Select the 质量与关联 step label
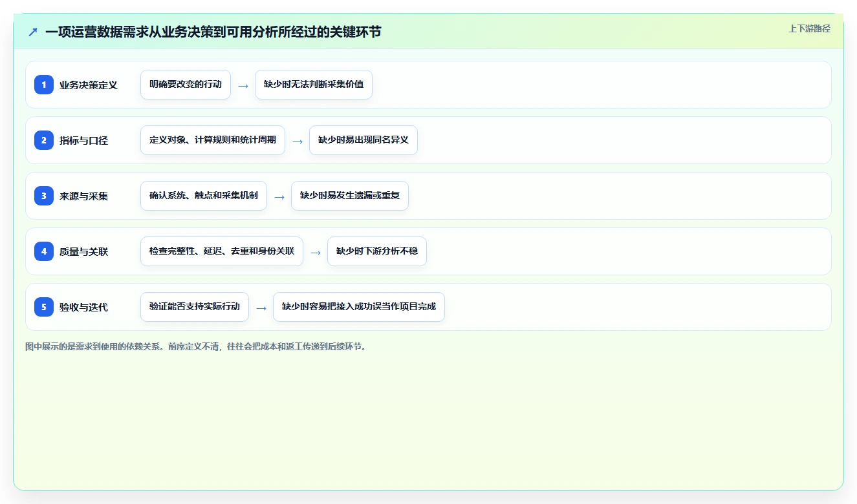This screenshot has height=504, width=857. (x=83, y=251)
